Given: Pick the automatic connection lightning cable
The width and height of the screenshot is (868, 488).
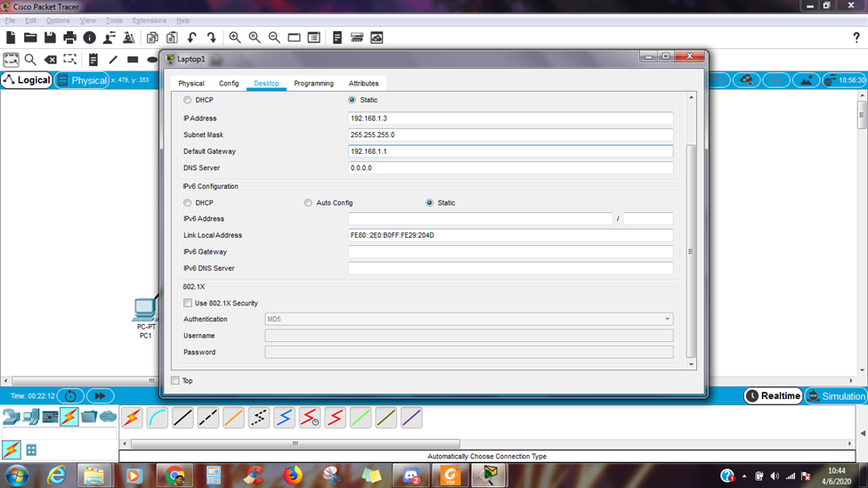Looking at the screenshot, I should (x=132, y=418).
